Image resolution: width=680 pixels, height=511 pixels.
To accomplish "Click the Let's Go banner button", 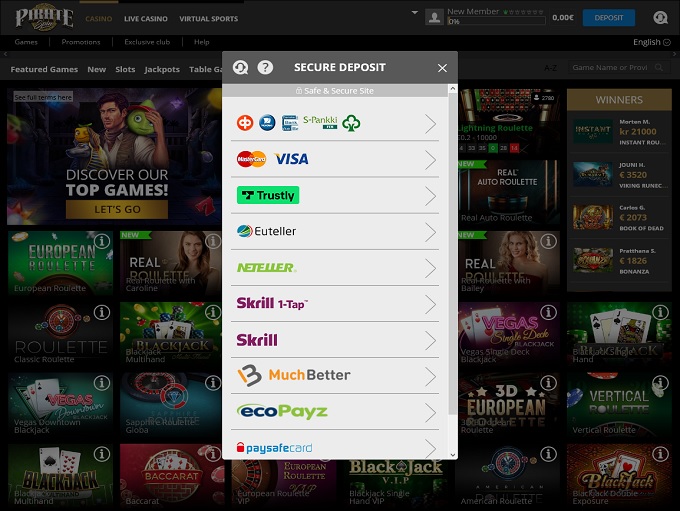I will 117,209.
